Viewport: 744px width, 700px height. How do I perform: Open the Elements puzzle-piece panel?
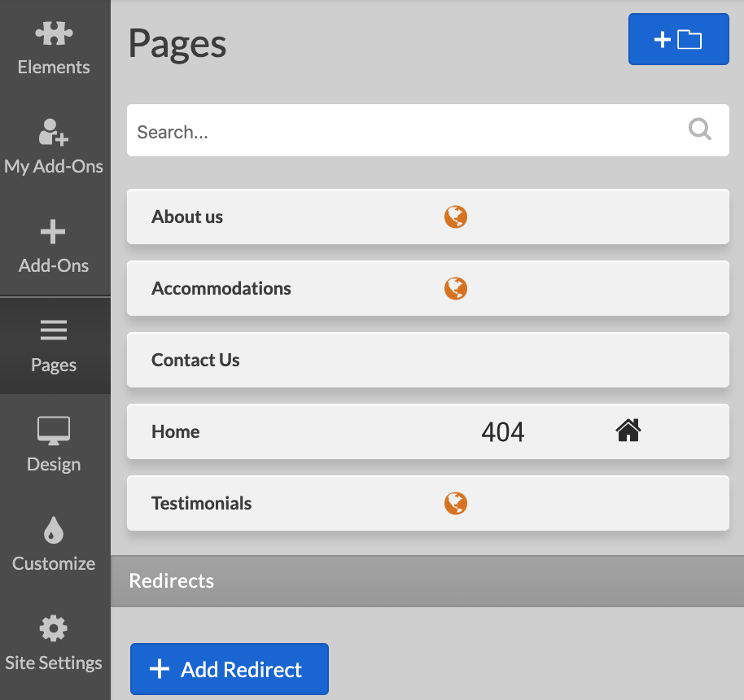[54, 34]
